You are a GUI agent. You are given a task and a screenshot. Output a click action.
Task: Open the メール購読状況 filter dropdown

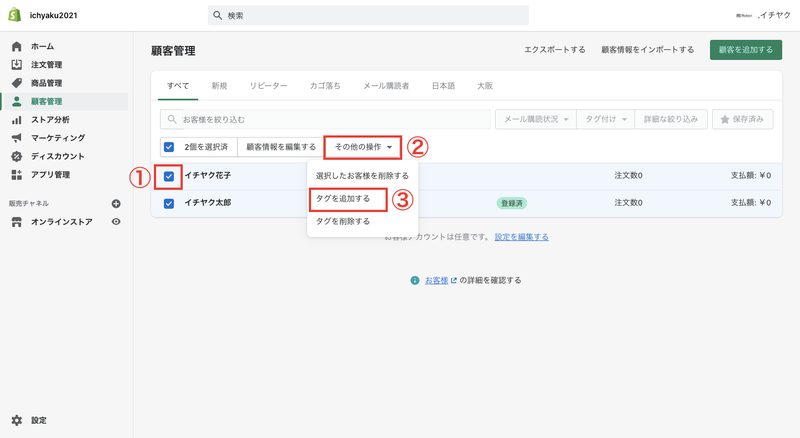pyautogui.click(x=536, y=119)
